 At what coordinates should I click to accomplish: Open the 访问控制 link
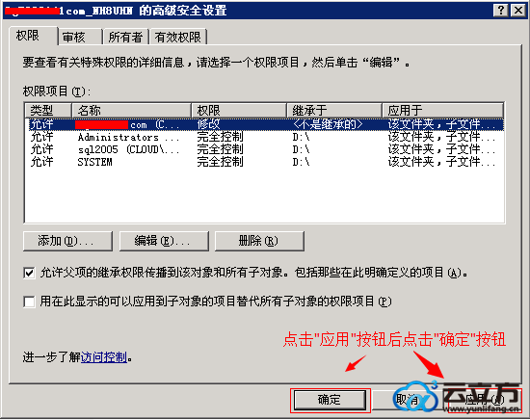[x=104, y=357]
